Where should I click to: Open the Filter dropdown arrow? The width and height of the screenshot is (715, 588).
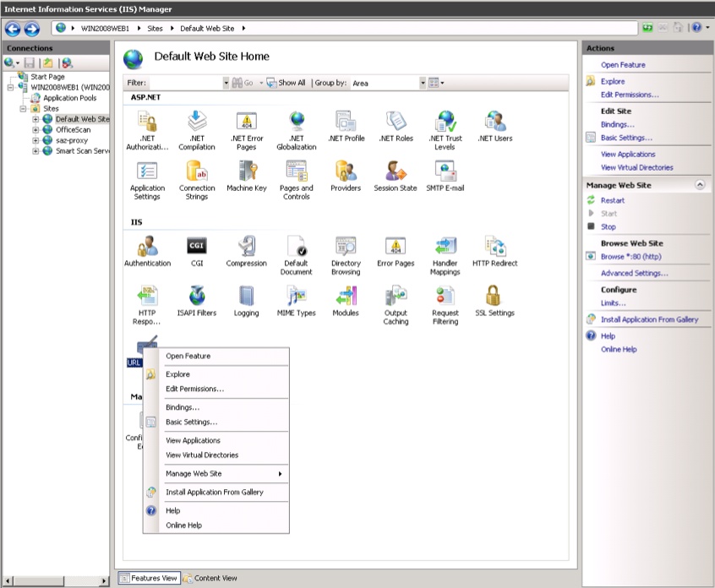tap(226, 83)
